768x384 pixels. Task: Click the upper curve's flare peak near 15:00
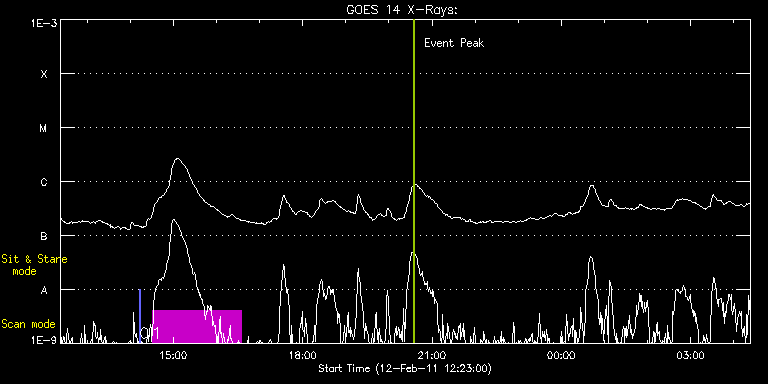[177, 159]
